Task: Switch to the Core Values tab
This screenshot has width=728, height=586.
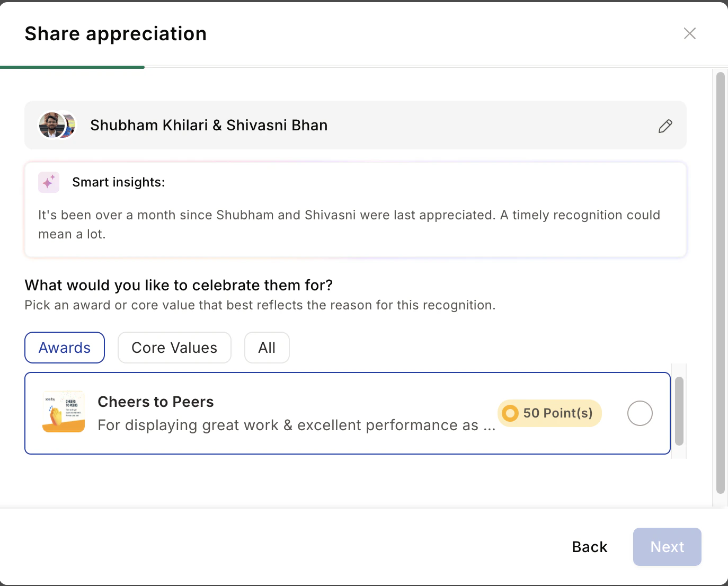Action: coord(174,348)
